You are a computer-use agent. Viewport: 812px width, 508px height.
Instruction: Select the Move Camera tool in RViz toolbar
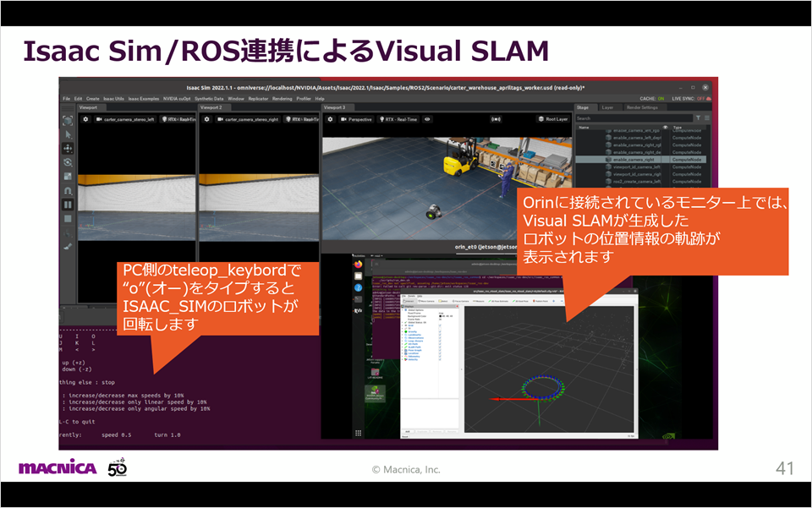click(426, 301)
